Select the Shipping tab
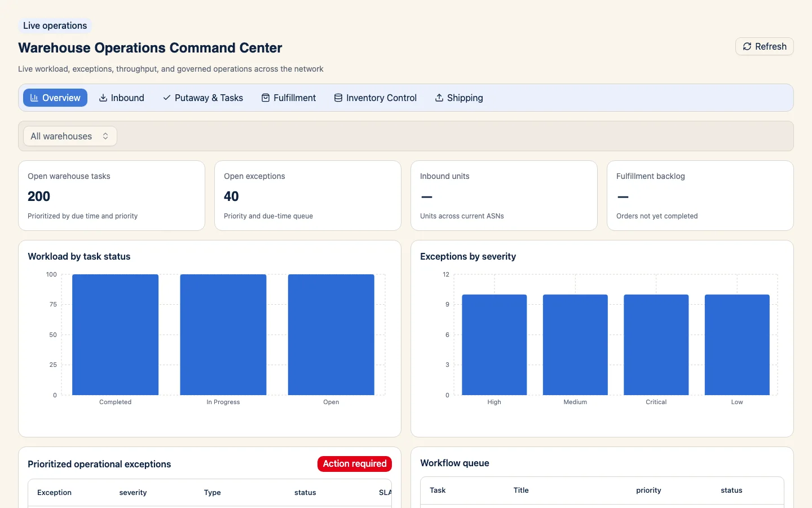The height and width of the screenshot is (508, 812). 459,98
